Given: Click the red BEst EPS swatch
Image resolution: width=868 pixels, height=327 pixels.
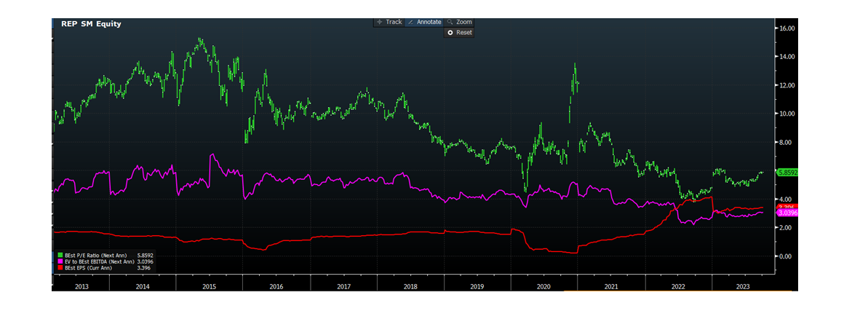Looking at the screenshot, I should pyautogui.click(x=59, y=268).
